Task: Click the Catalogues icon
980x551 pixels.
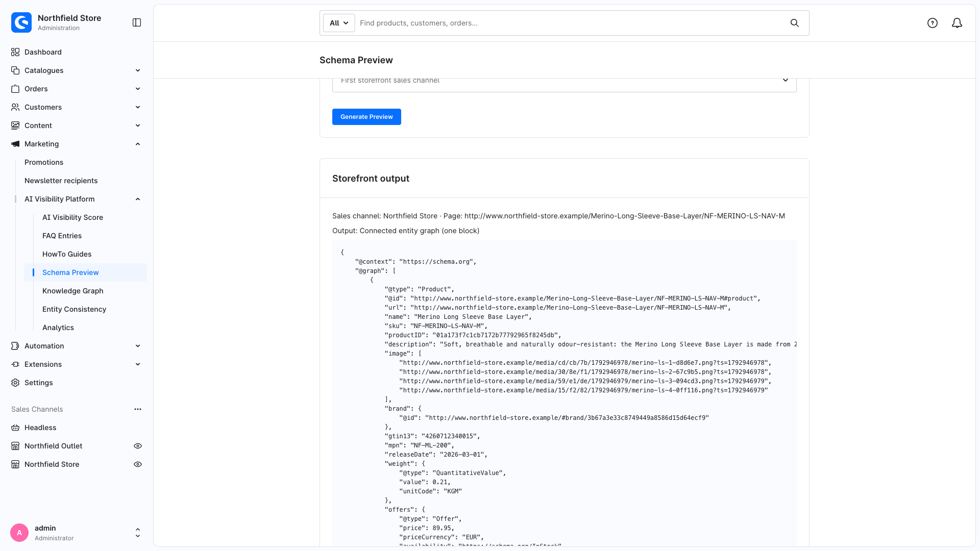Action: coord(15,70)
